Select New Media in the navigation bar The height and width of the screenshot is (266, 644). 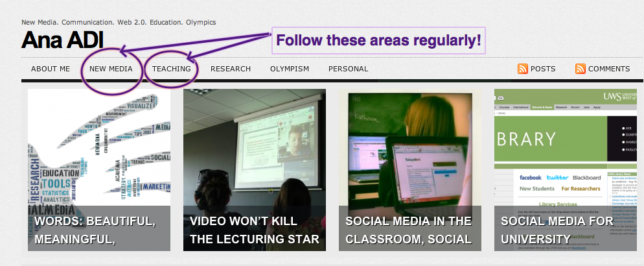[x=111, y=69]
